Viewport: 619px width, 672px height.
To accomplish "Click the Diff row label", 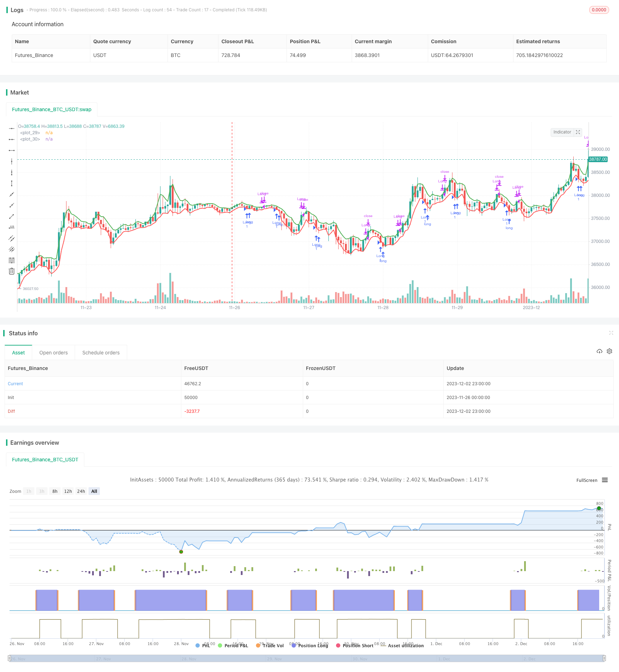I will click(11, 411).
